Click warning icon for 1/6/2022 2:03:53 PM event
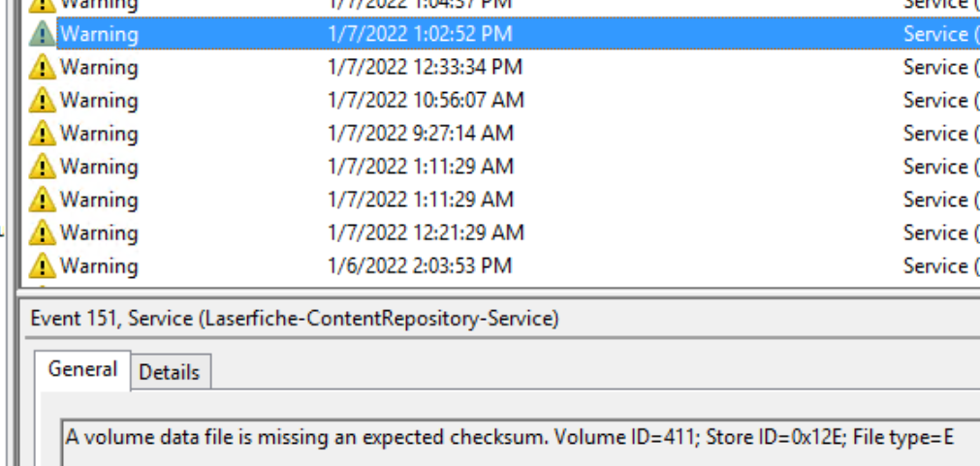This screenshot has height=466, width=980. [x=42, y=265]
